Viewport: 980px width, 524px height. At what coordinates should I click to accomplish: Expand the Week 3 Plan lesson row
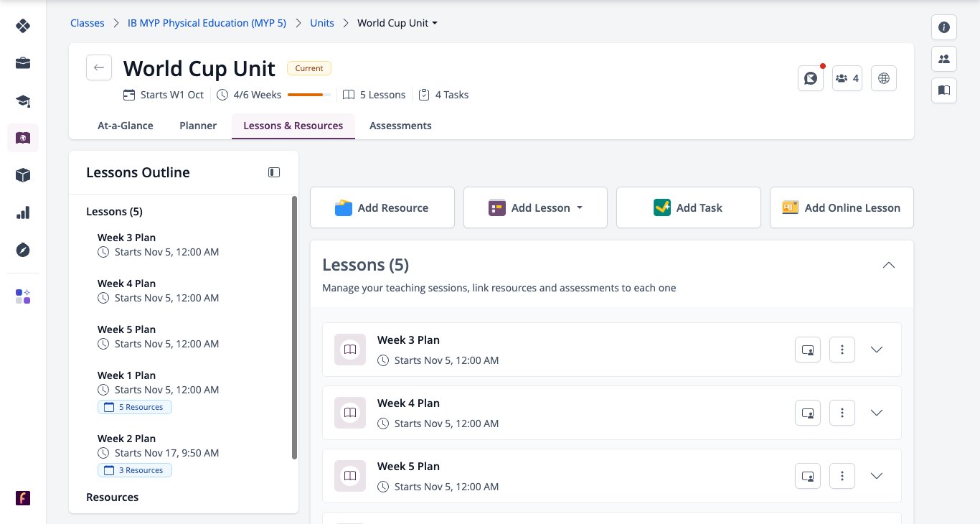(x=876, y=350)
